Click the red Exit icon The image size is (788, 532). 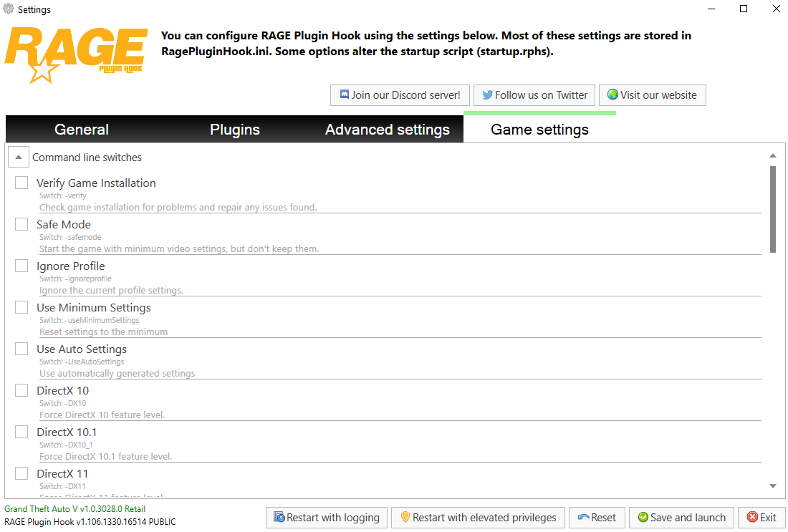(752, 518)
